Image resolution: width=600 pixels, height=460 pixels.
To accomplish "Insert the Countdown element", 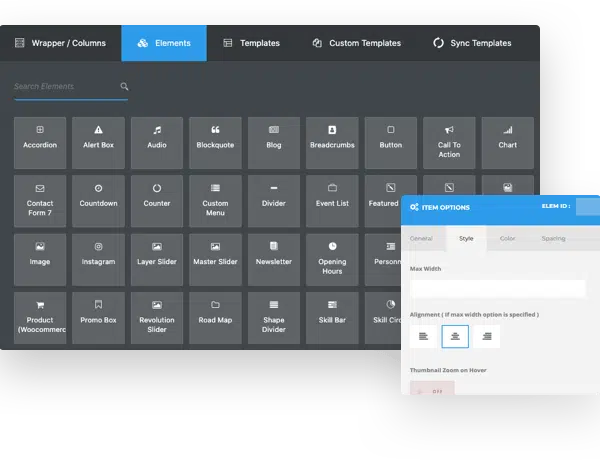I will (x=98, y=200).
